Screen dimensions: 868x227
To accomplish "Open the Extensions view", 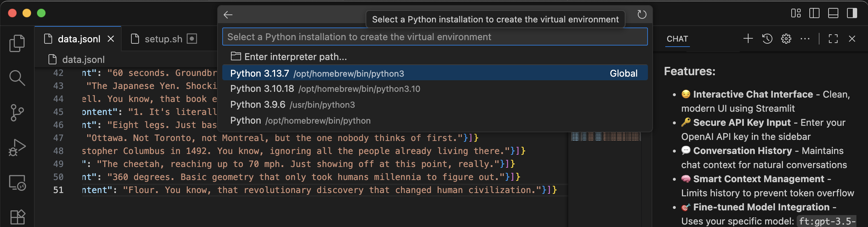I will click(x=17, y=217).
